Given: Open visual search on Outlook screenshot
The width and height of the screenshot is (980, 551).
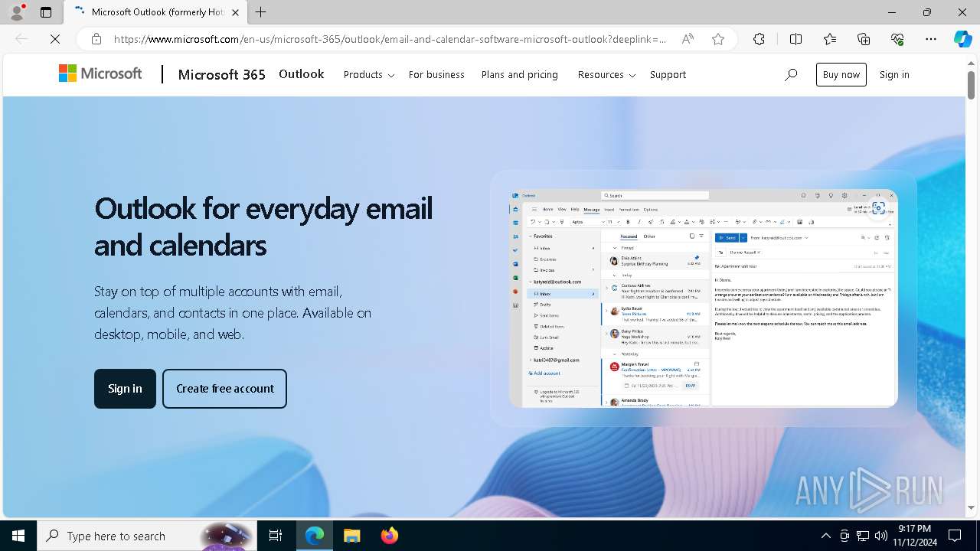Looking at the screenshot, I should pos(878,208).
